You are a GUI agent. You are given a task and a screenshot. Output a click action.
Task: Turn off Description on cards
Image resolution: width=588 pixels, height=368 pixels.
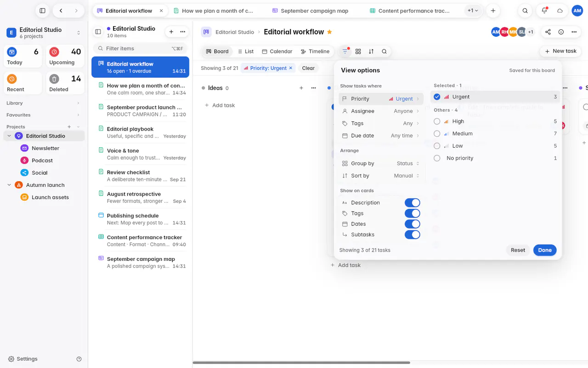click(412, 203)
